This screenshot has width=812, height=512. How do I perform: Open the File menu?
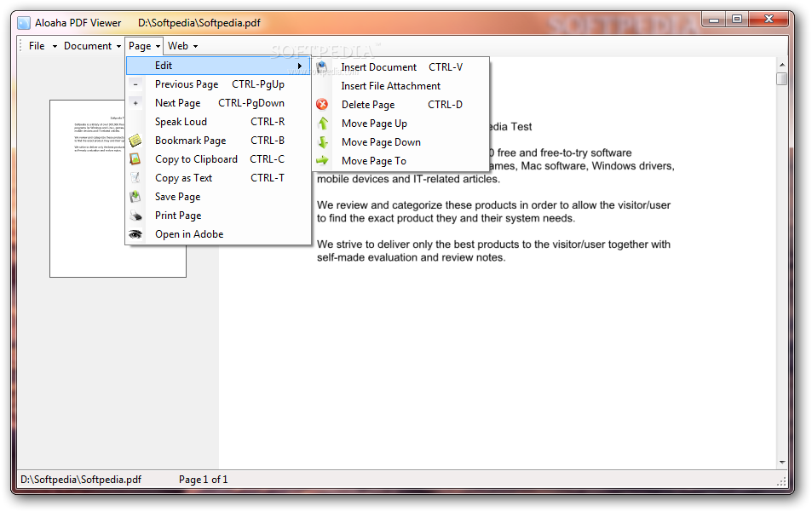[37, 46]
